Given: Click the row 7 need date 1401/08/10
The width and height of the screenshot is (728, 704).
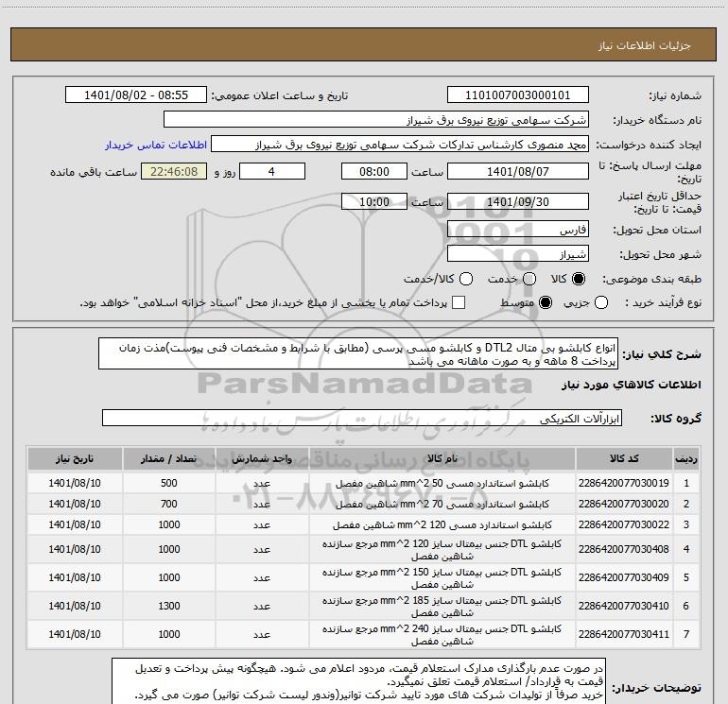Looking at the screenshot, I should 75,634.
